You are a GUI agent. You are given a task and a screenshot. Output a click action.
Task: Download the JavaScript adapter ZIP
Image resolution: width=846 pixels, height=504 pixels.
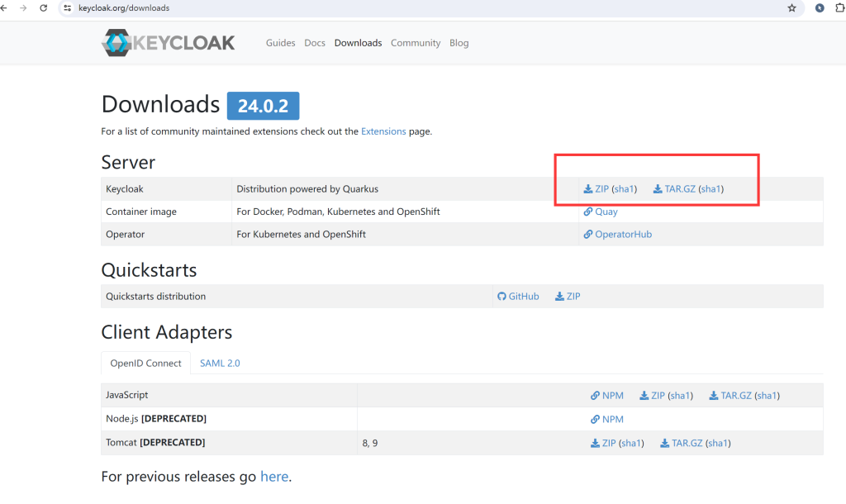point(653,396)
